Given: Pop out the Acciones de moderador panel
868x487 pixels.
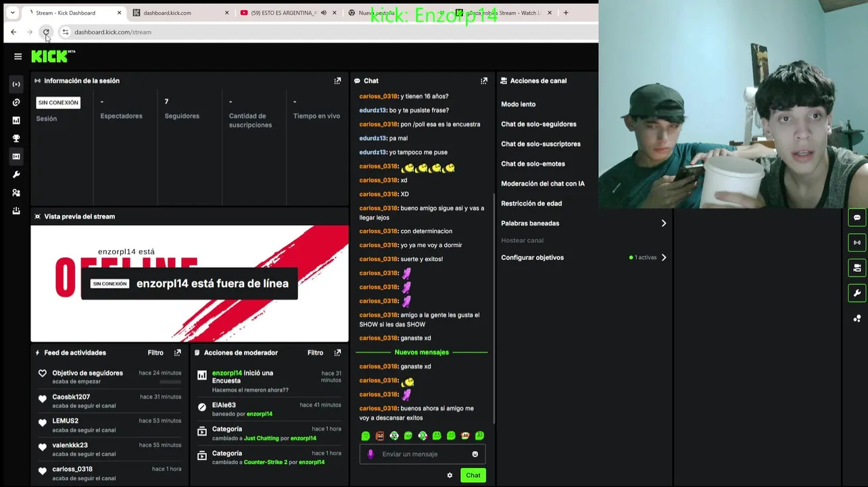Looking at the screenshot, I should (x=337, y=352).
